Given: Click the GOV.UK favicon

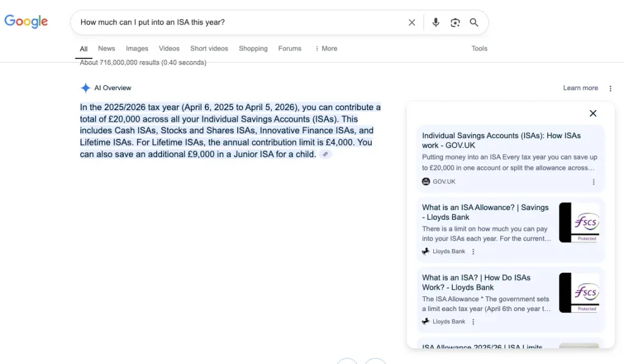Looking at the screenshot, I should [x=426, y=181].
